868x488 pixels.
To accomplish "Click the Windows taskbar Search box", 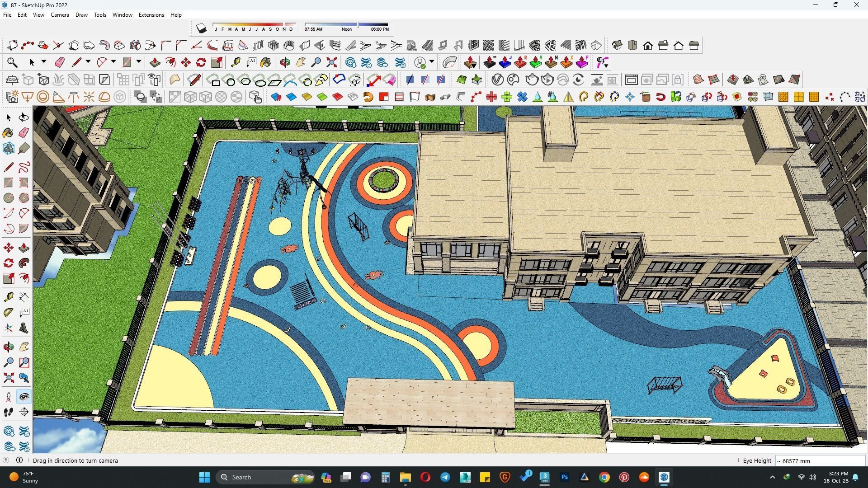I will click(x=266, y=477).
